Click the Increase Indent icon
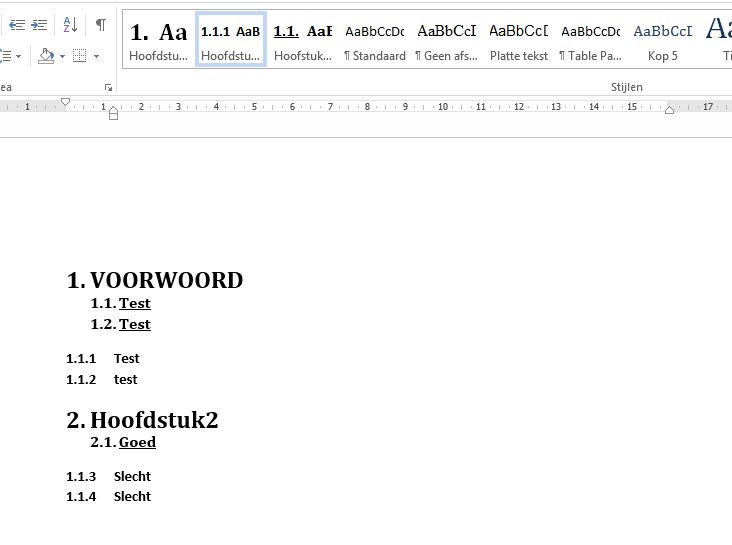This screenshot has width=732, height=545. (x=39, y=24)
